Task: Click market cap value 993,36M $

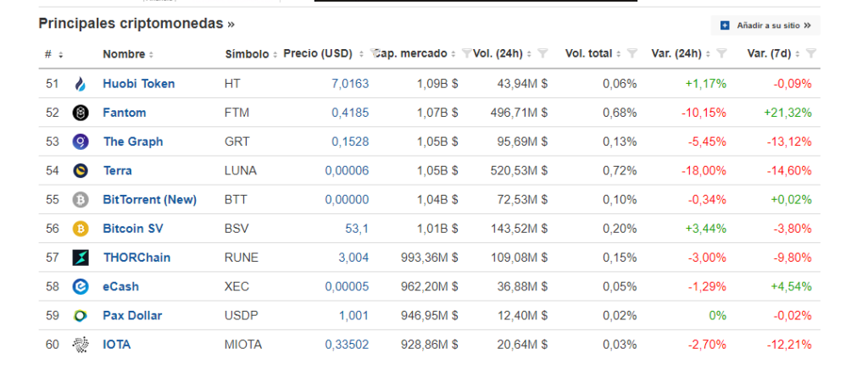Action: pyautogui.click(x=430, y=257)
